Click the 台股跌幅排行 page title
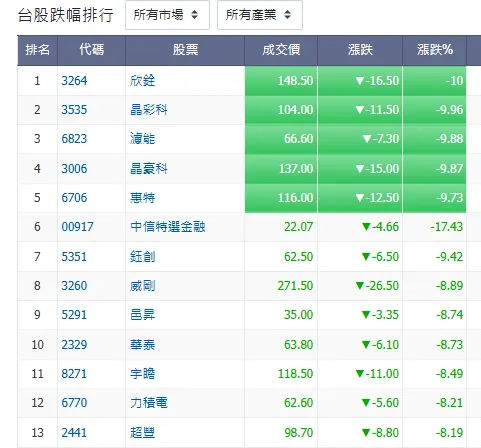The width and height of the screenshot is (481, 448). [x=66, y=15]
